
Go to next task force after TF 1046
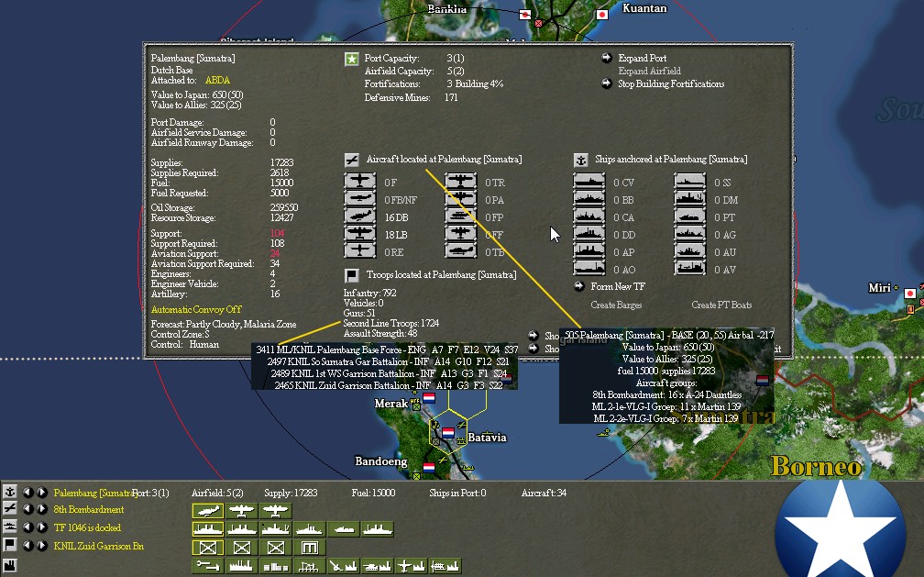42,527
